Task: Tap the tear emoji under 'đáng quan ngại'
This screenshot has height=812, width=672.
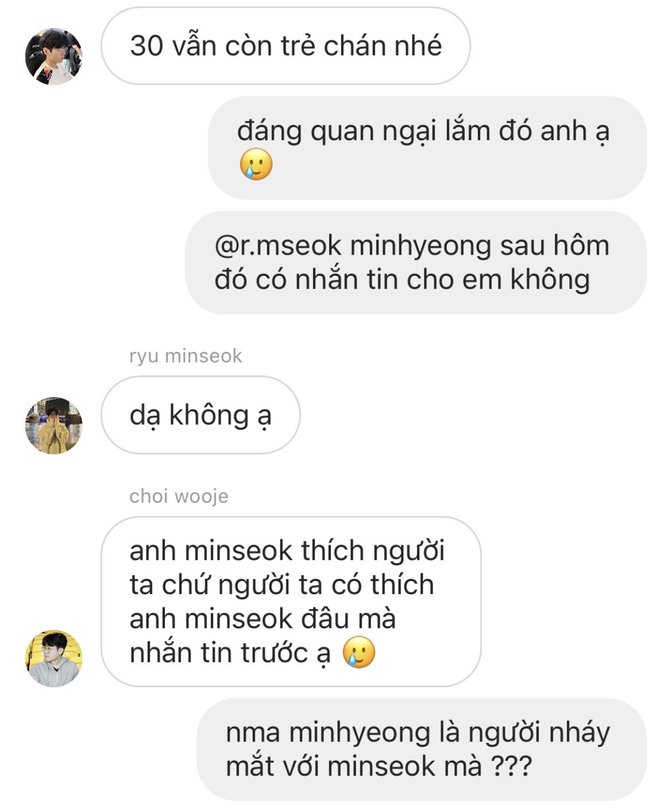Action: (x=256, y=164)
